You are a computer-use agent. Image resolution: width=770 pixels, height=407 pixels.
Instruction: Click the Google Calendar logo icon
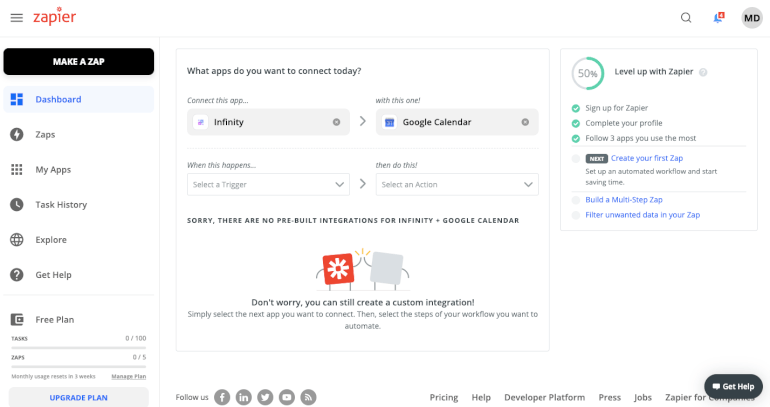click(x=389, y=122)
